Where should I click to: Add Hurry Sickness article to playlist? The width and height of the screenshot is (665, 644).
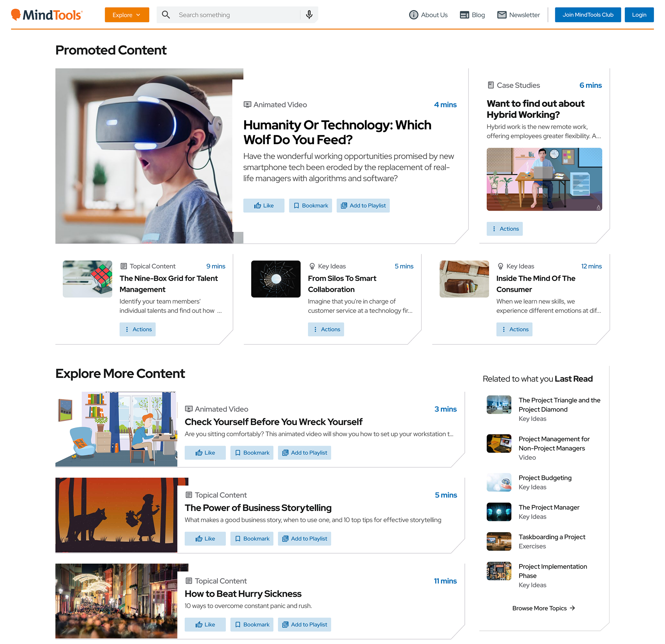(304, 624)
